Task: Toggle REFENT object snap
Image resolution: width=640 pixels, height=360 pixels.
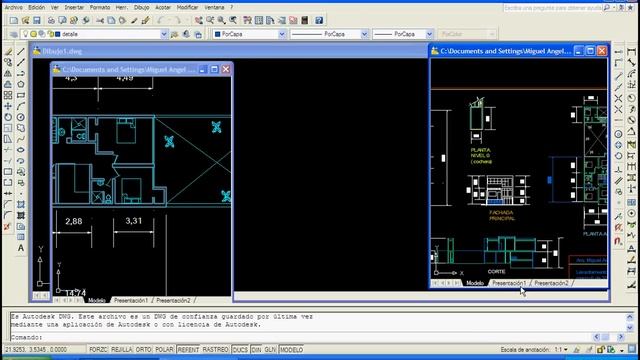Action: [x=188, y=350]
